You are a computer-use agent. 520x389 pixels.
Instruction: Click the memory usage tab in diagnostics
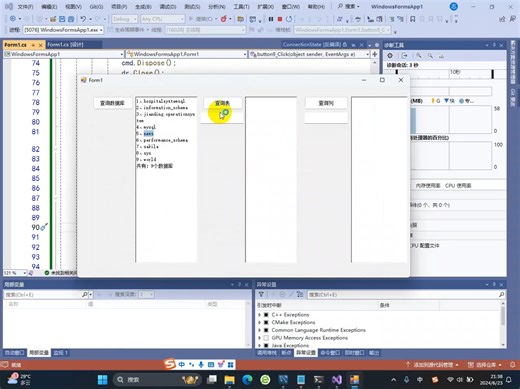click(428, 186)
